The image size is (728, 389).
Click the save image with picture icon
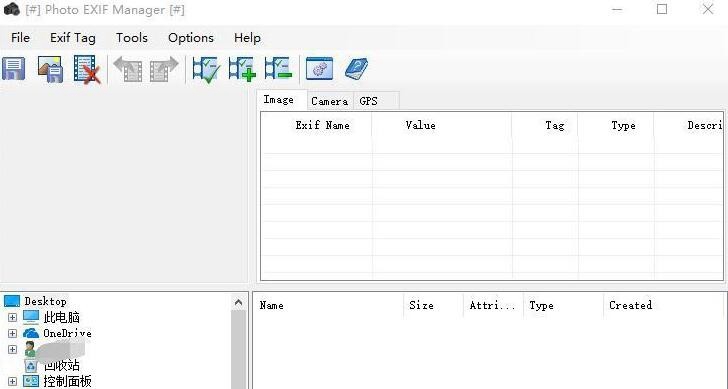point(50,69)
